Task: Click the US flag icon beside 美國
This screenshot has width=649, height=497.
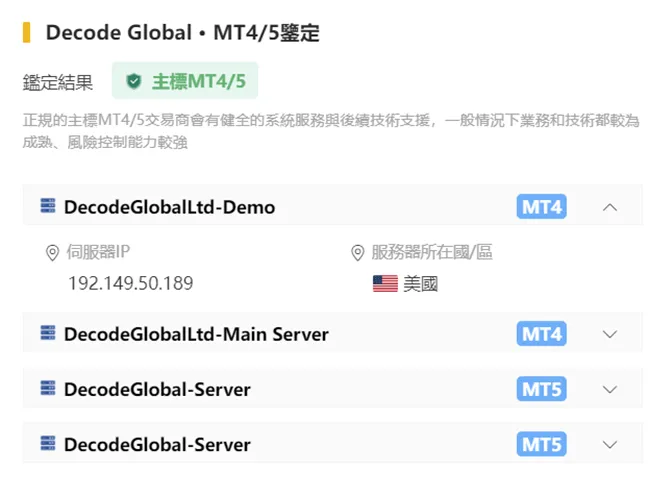Action: coord(385,284)
